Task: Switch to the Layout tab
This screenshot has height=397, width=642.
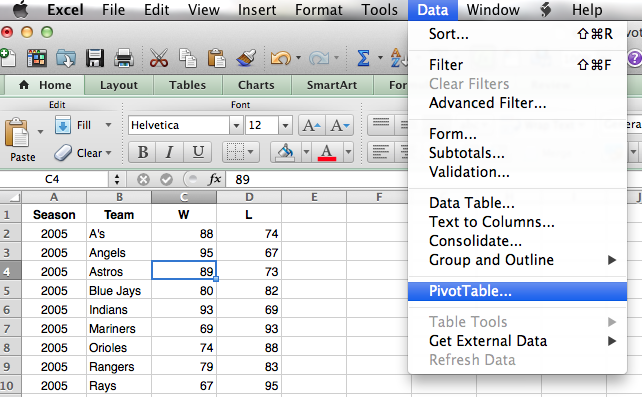Action: coord(119,85)
